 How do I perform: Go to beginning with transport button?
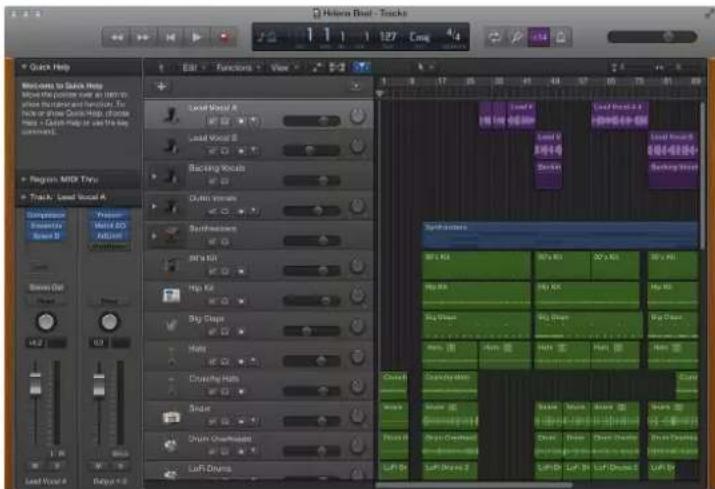[170, 37]
